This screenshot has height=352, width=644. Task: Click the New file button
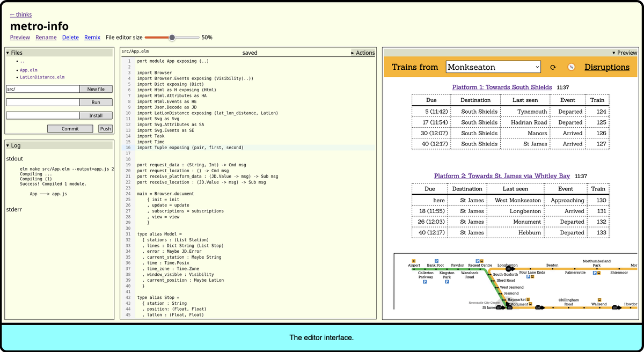[x=96, y=89]
